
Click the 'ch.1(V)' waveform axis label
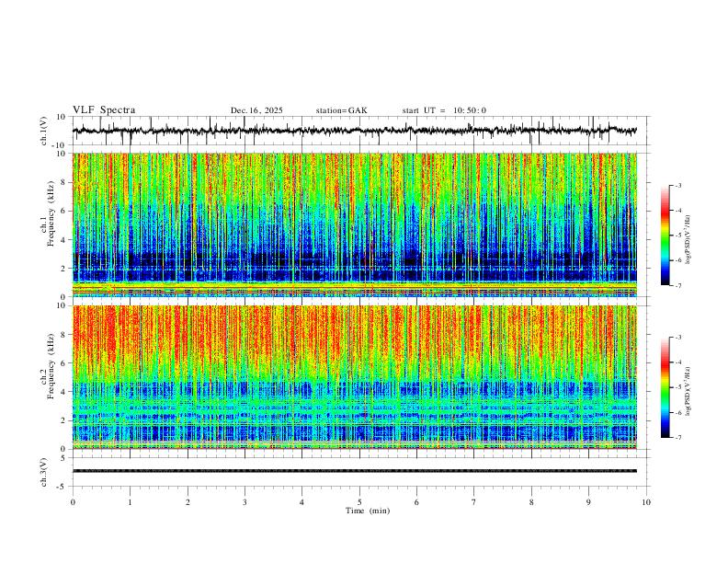click(44, 131)
